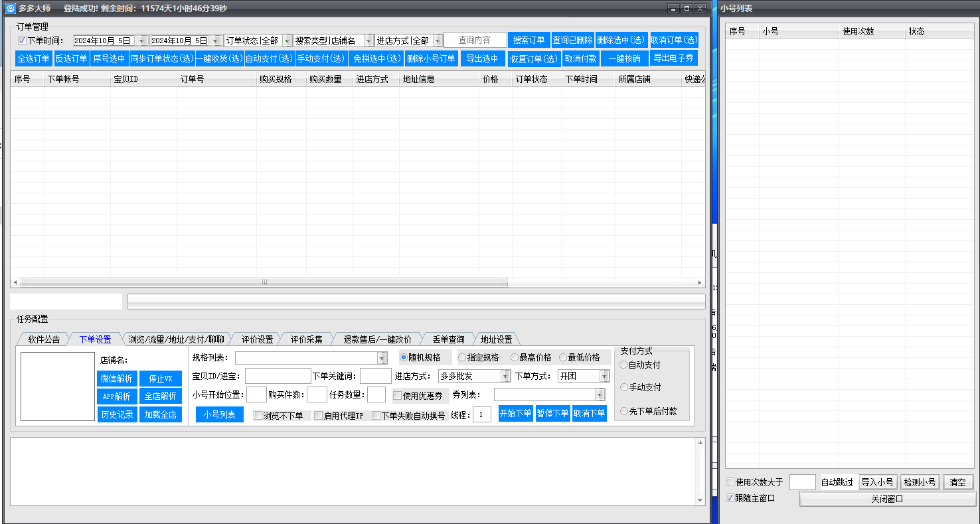Toggle the 下单时间 checkbox
The image size is (980, 524).
click(x=22, y=41)
